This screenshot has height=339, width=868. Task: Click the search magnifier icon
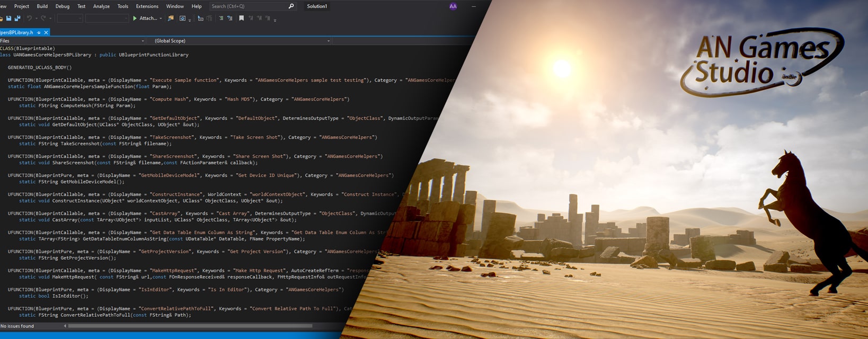pyautogui.click(x=291, y=6)
